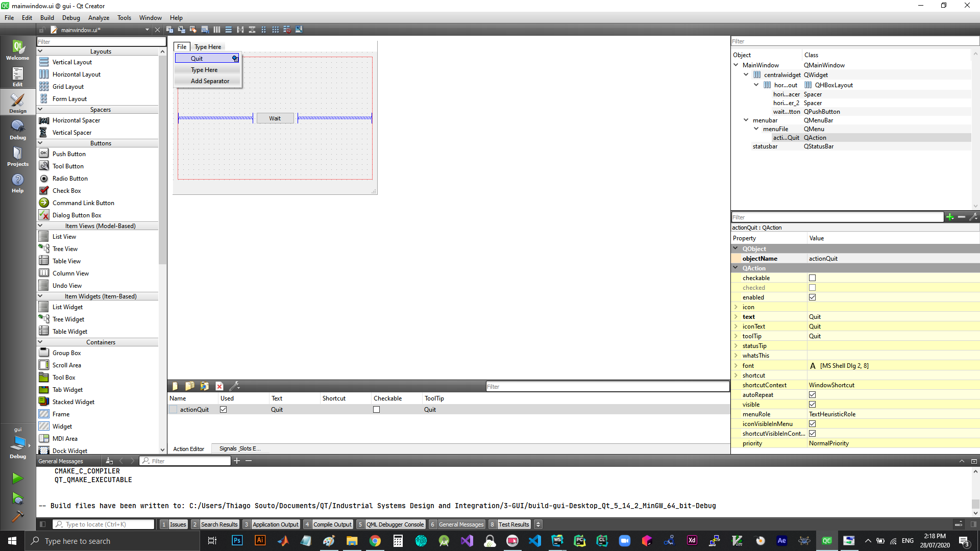Click the Wait push button on form
Image resolution: width=980 pixels, height=551 pixels.
pos(275,118)
